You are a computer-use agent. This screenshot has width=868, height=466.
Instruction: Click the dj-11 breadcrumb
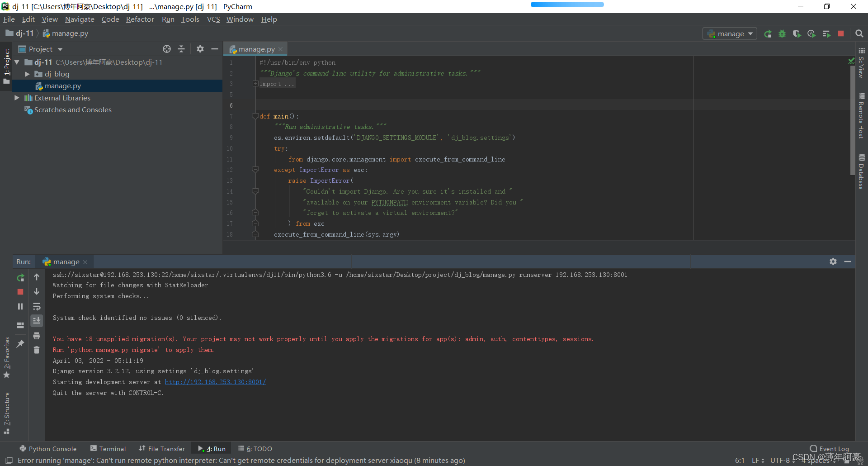point(20,33)
